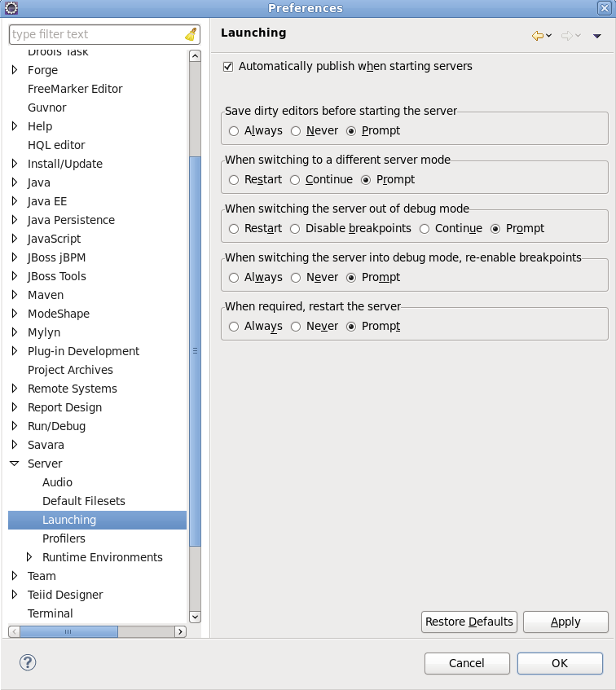Select Always for saving dirty editors

234,130
